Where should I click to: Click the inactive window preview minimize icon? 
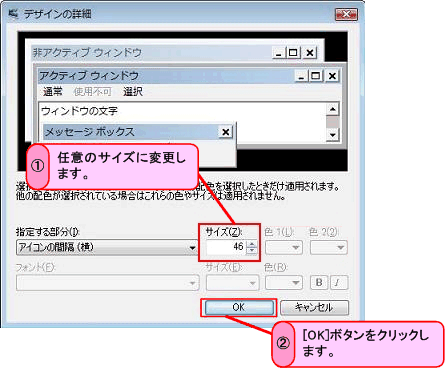point(278,53)
